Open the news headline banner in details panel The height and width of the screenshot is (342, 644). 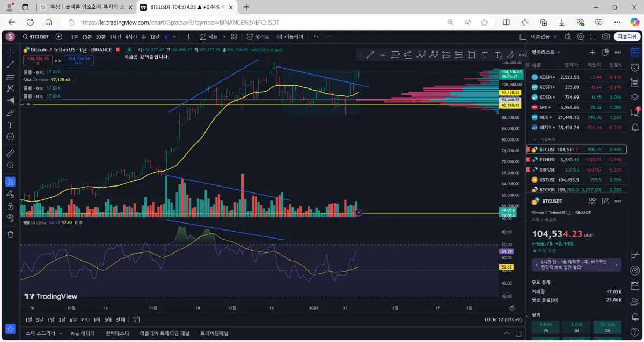click(576, 264)
